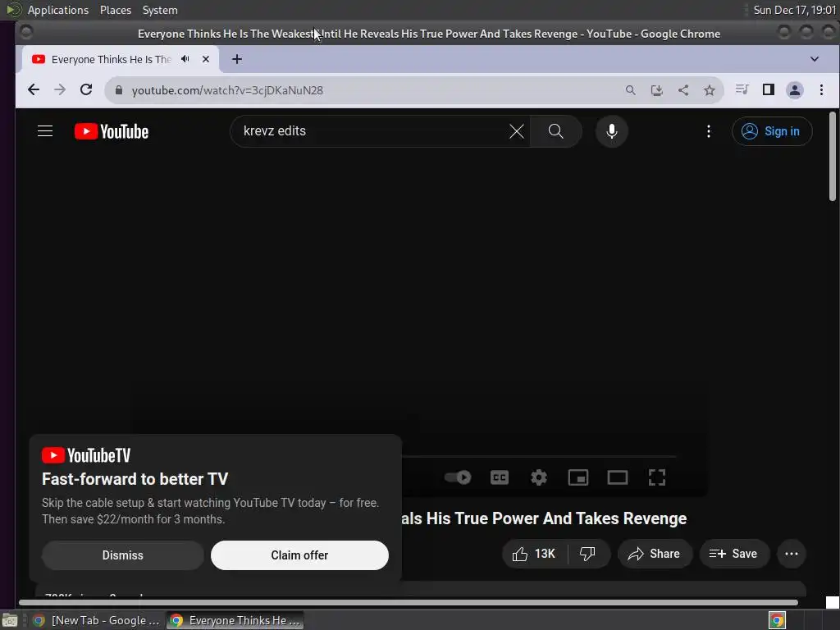Screen dimensions: 840x630
Task: Open the window menu button on title bar
Action: tap(25, 33)
